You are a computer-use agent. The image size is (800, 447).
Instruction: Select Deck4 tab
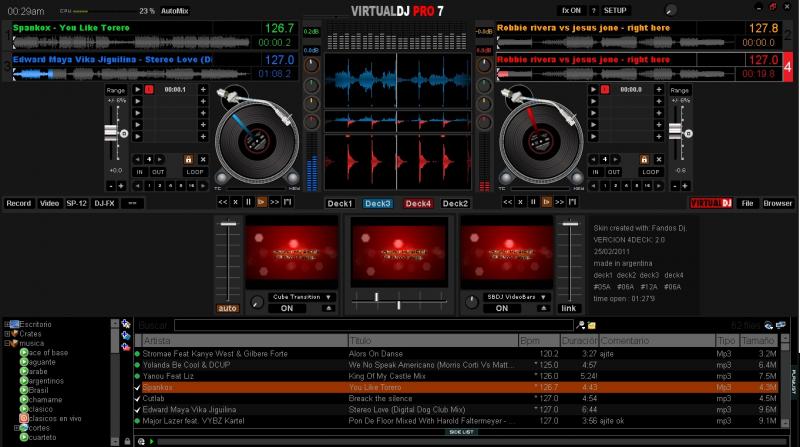click(x=418, y=203)
